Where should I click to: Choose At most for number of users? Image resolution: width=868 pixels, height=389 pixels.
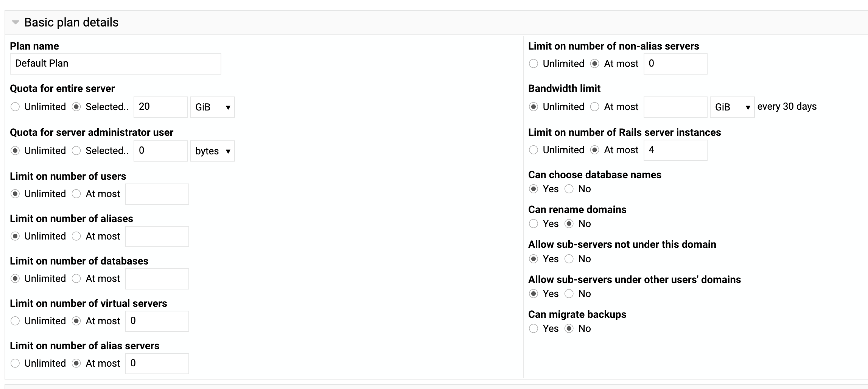pyautogui.click(x=76, y=194)
